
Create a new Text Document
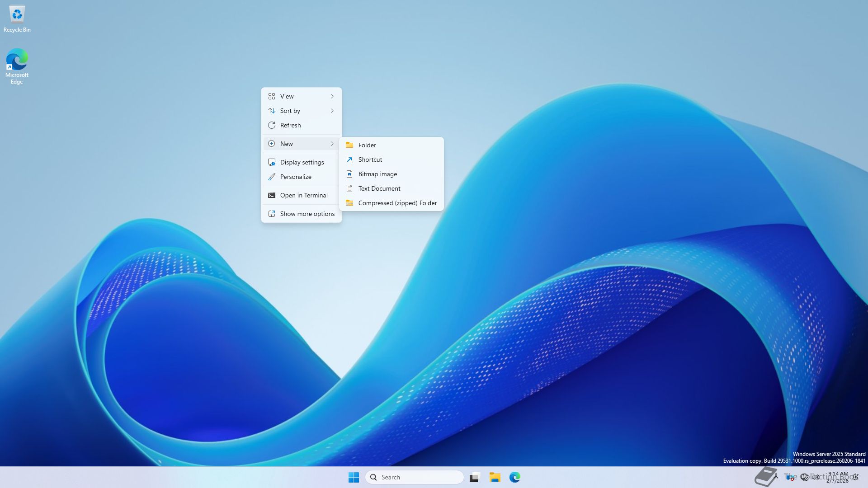pos(379,188)
